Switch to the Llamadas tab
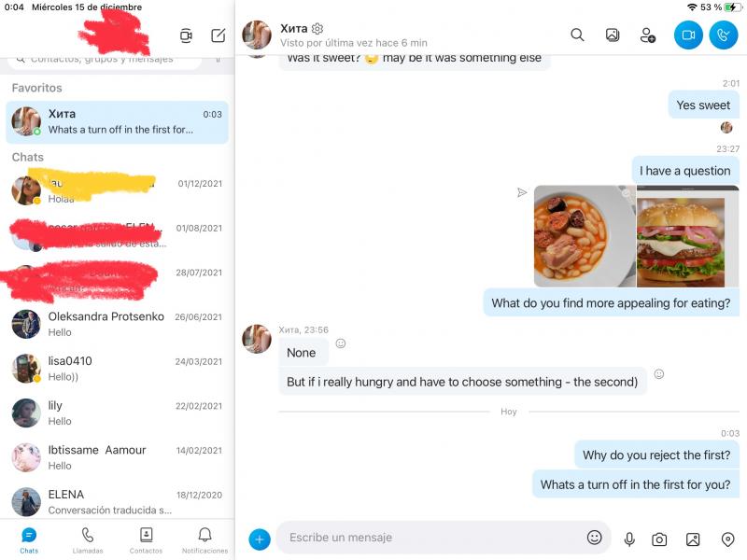Viewport: 747px width, 560px height. click(x=88, y=539)
